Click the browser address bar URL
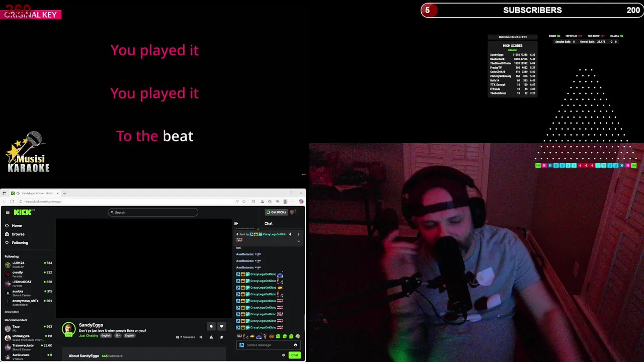644x362 pixels. [43, 202]
